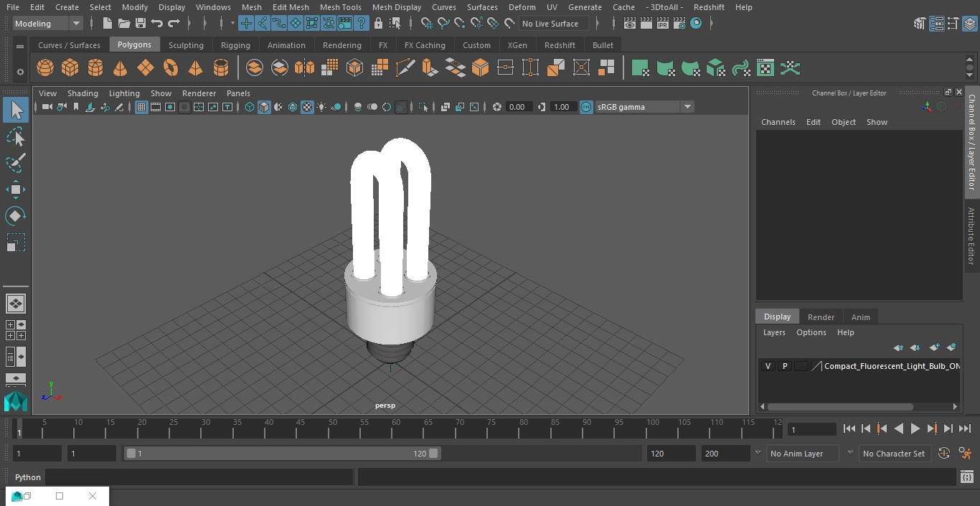Open the sRGB gamma view transform dropdown
The width and height of the screenshot is (980, 506).
pyautogui.click(x=644, y=107)
